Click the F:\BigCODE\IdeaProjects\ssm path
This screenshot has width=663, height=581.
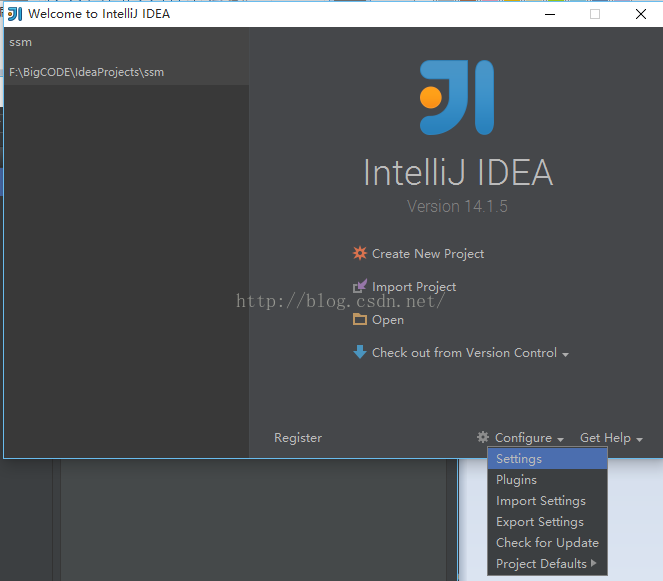pos(86,72)
